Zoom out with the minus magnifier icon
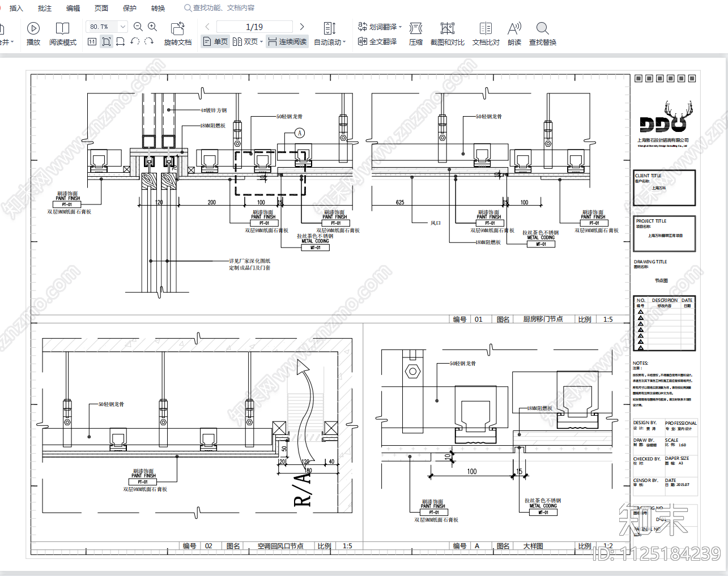 coord(138,27)
